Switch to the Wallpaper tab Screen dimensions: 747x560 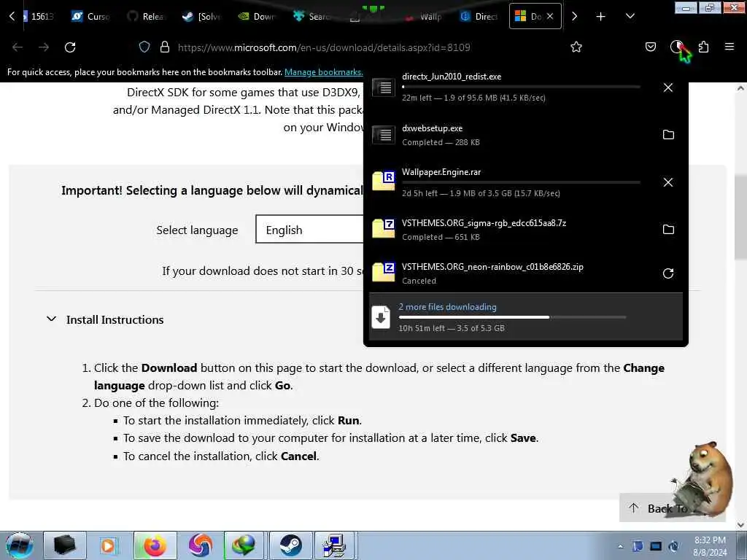[x=424, y=16]
